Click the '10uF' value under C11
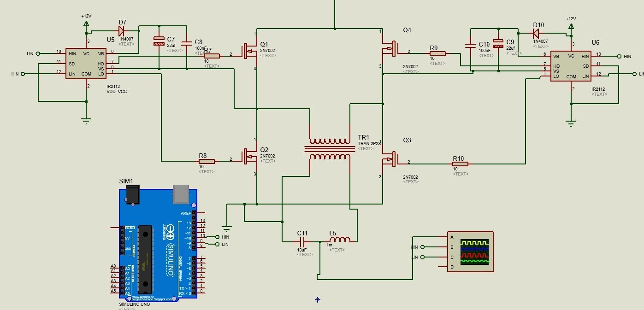 pyautogui.click(x=302, y=250)
